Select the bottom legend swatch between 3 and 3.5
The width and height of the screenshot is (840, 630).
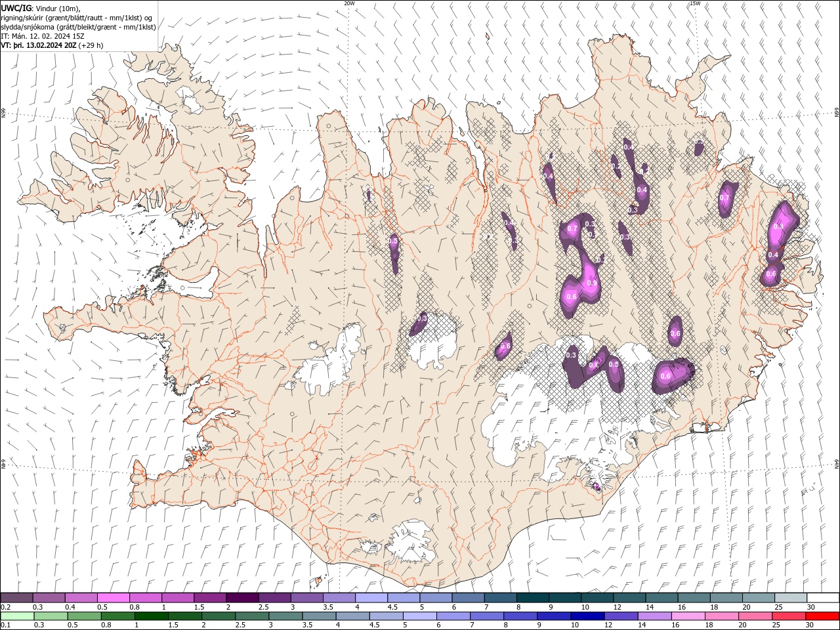[285, 616]
